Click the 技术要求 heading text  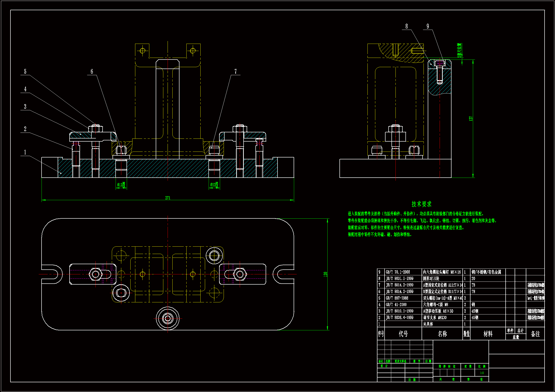point(422,204)
